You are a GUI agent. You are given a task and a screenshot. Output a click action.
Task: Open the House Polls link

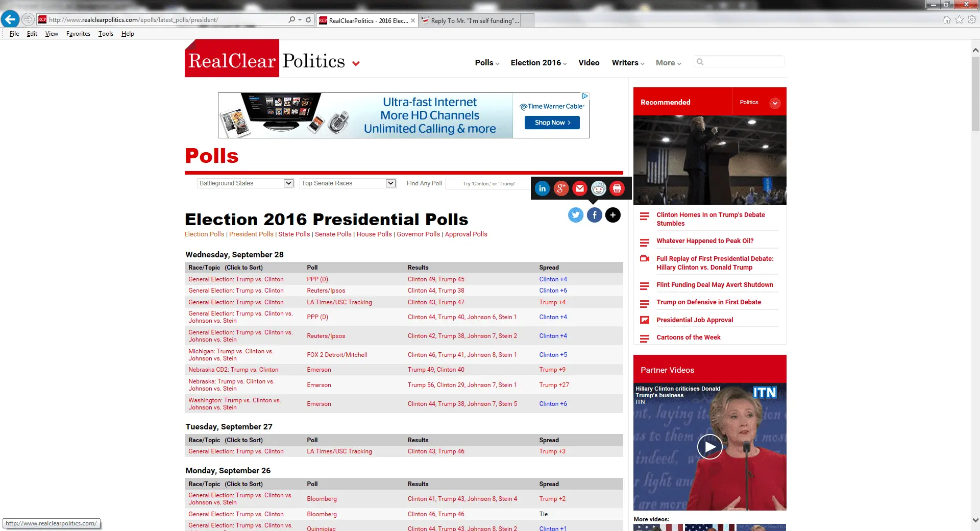(x=374, y=234)
